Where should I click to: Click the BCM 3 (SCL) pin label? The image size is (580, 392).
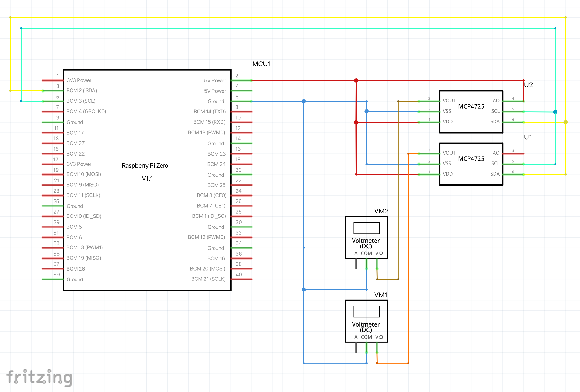[x=81, y=101]
